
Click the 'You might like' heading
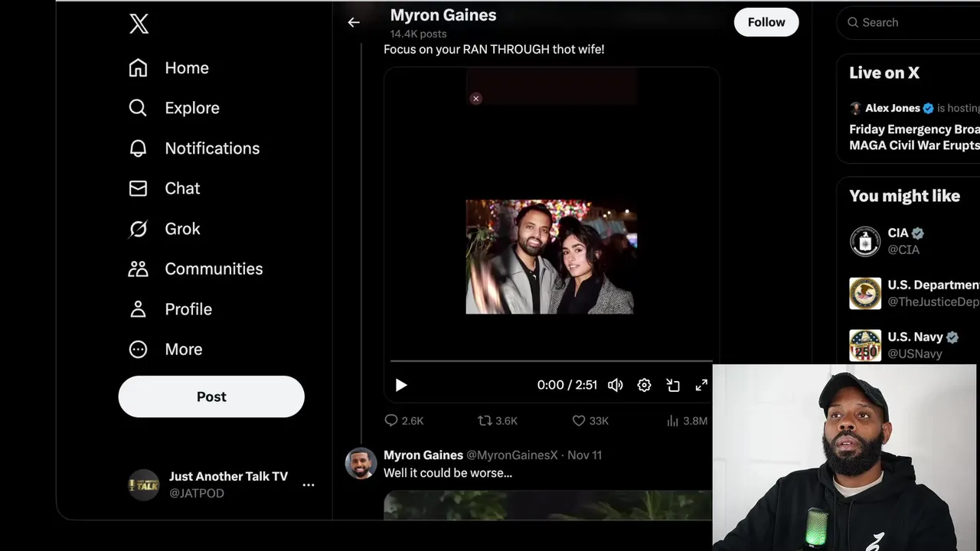pos(904,196)
